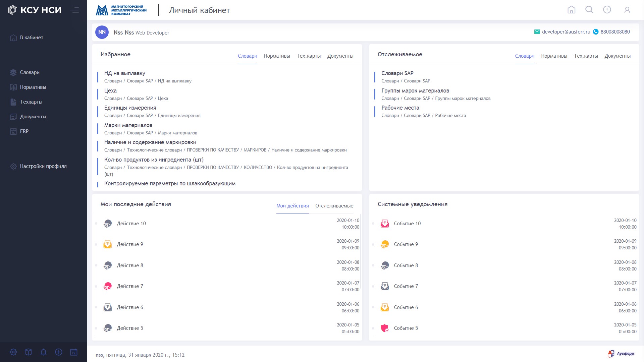Click the pink icon beside Действие 7
The width and height of the screenshot is (644, 362).
click(108, 286)
